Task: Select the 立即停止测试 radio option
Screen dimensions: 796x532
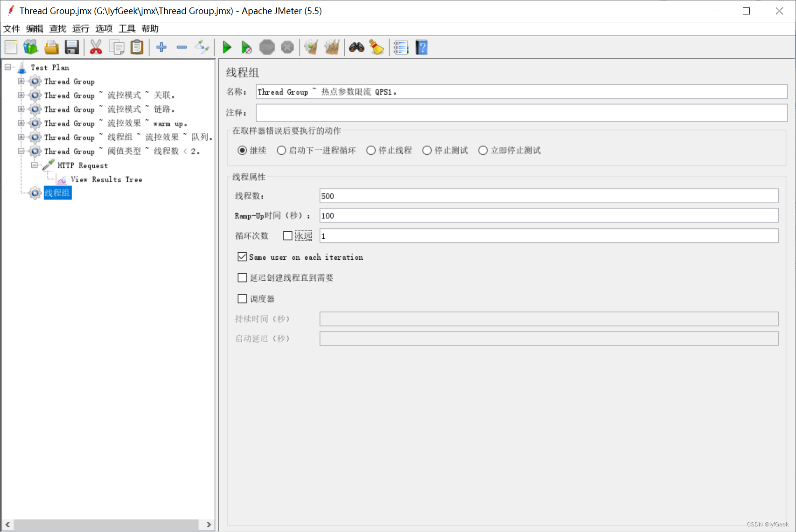Action: coord(483,150)
